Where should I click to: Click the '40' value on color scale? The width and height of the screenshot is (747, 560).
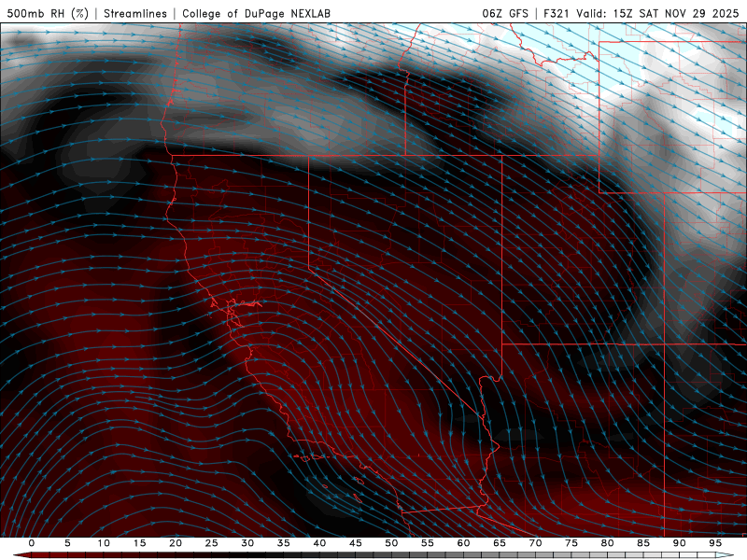tap(319, 543)
